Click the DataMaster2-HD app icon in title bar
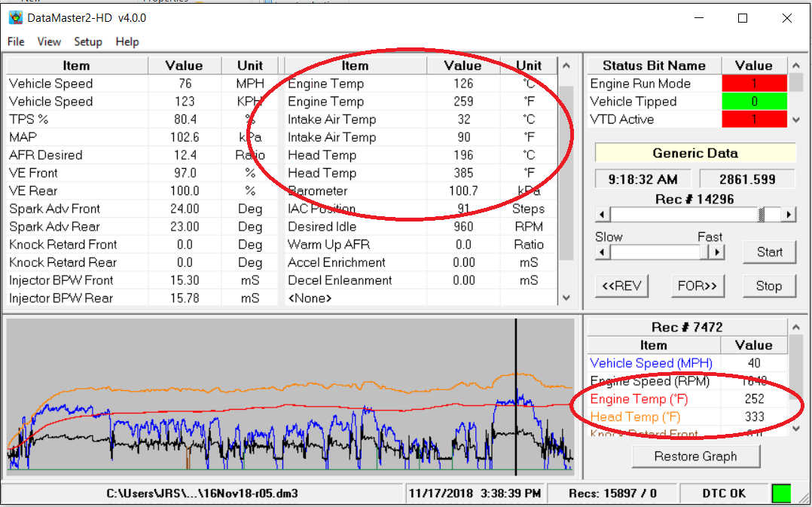This screenshot has width=812, height=507. coord(15,17)
